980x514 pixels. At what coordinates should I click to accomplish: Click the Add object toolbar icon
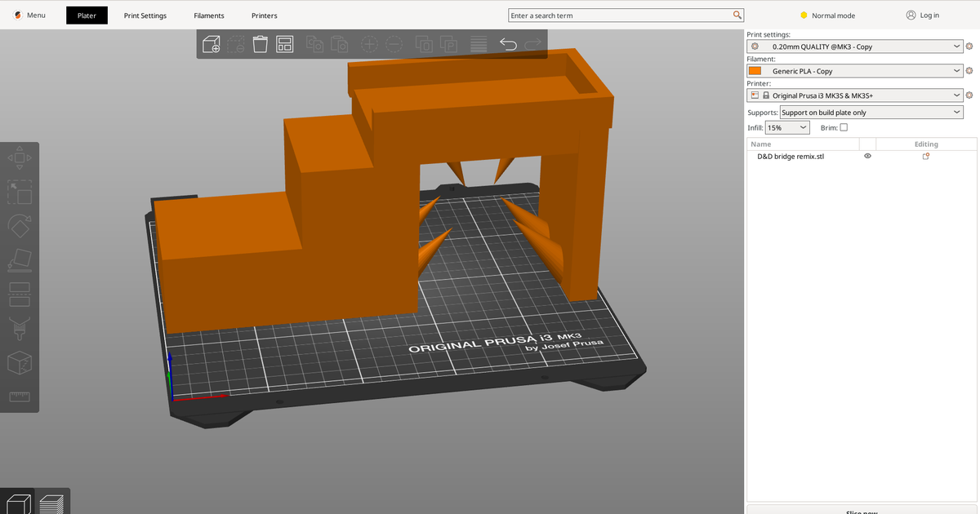[211, 44]
